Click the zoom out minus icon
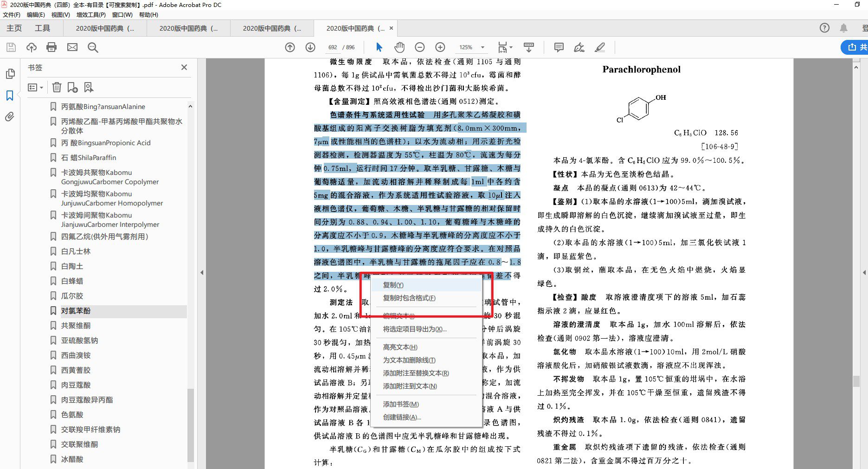This screenshot has width=868, height=469. click(420, 47)
